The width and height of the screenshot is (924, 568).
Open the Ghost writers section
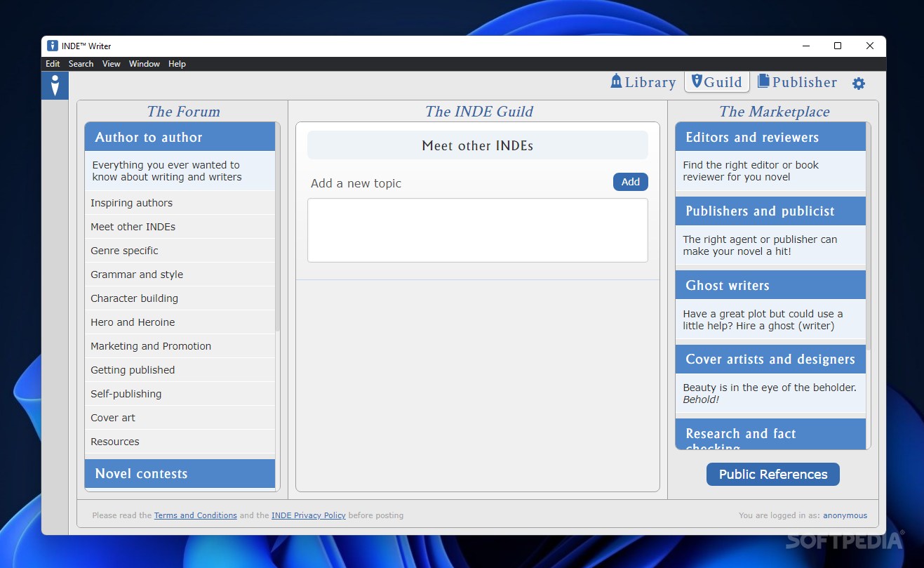click(770, 285)
